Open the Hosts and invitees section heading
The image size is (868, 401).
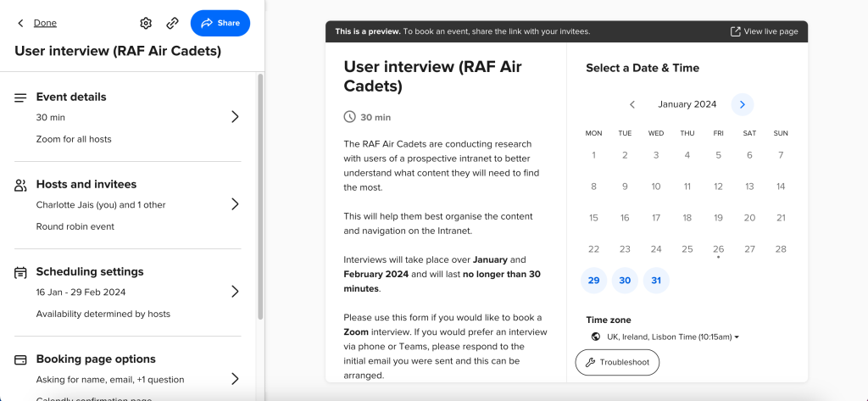pos(86,185)
